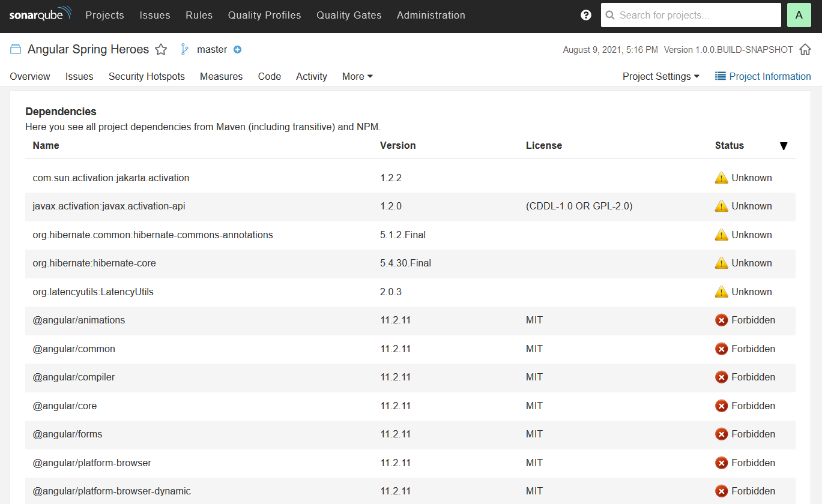This screenshot has width=822, height=504.
Task: Click warning icon for javax.activation-api row
Action: [721, 206]
